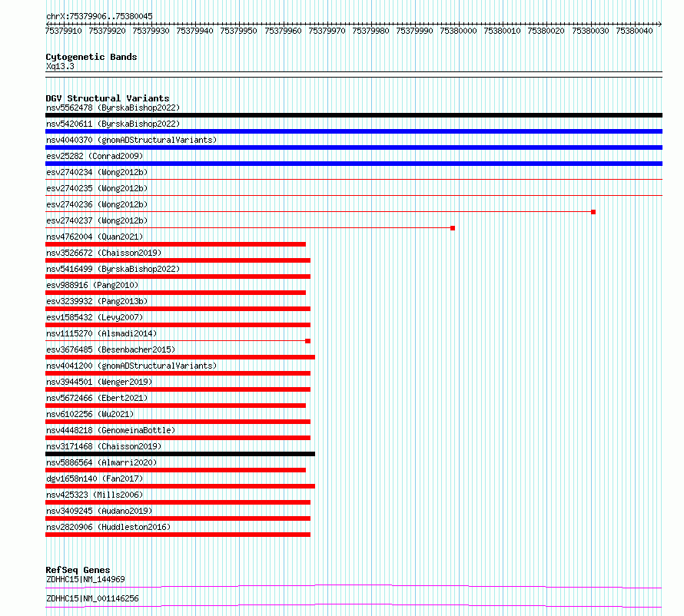Screen dimensions: 684x616
Task: Select nsv4040370 (gnomADStructuralVariants) label
Action: tap(131, 140)
